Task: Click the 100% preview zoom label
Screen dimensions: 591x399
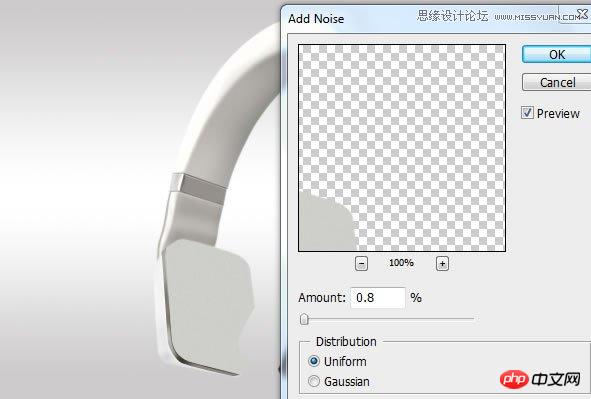Action: click(401, 263)
